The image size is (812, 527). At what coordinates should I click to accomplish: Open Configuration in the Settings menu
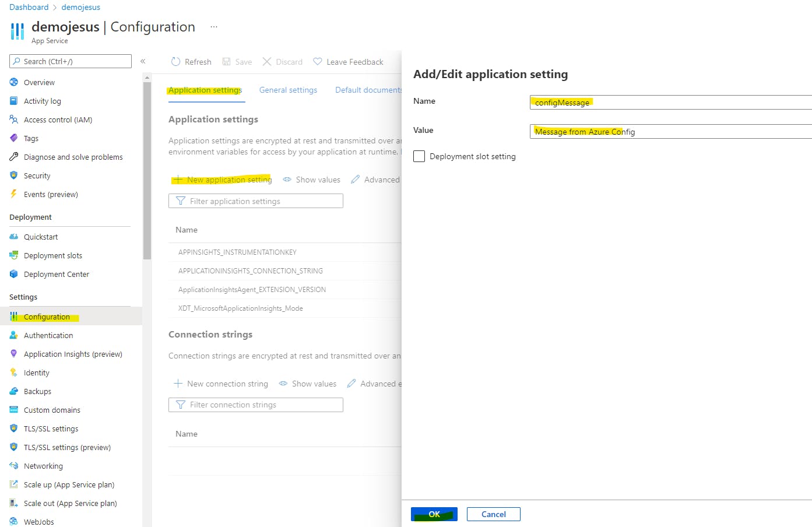(x=71, y=317)
